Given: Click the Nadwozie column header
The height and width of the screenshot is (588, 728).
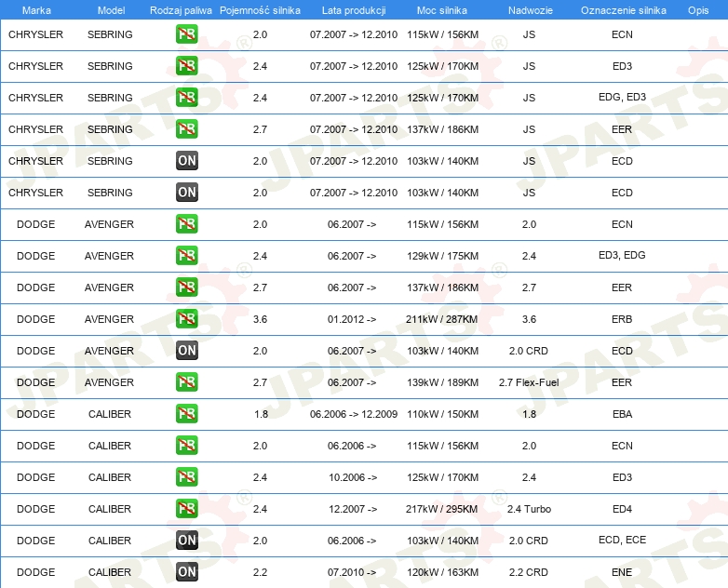Looking at the screenshot, I should 531,10.
